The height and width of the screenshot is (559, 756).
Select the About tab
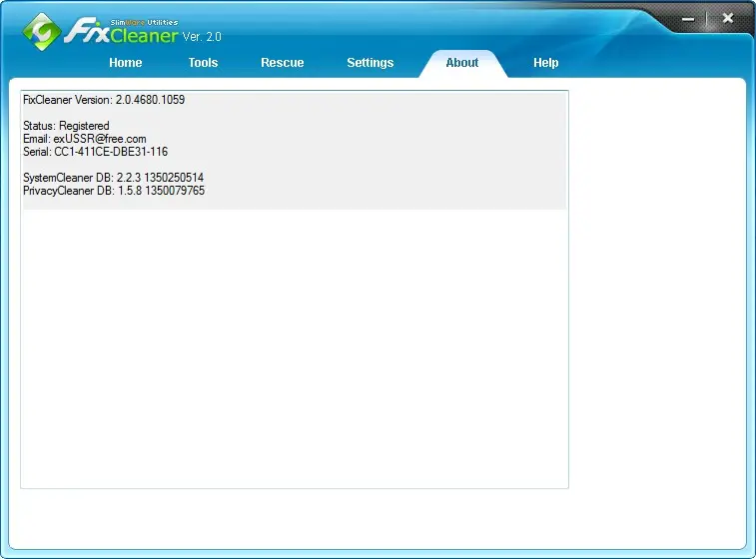click(462, 63)
